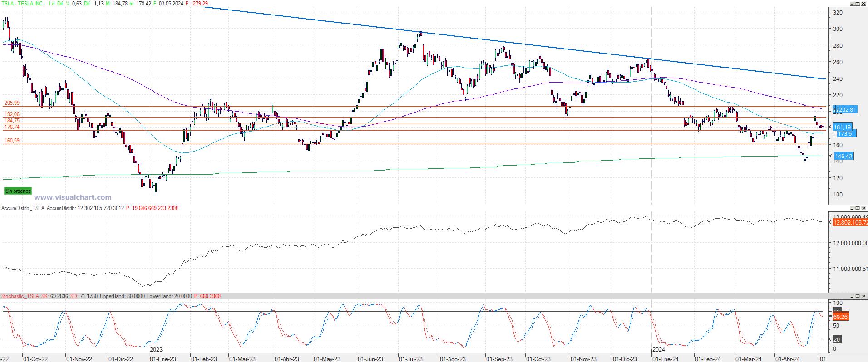Select the 184,75 horizontal level label
The height and width of the screenshot is (362, 868).
pos(12,121)
